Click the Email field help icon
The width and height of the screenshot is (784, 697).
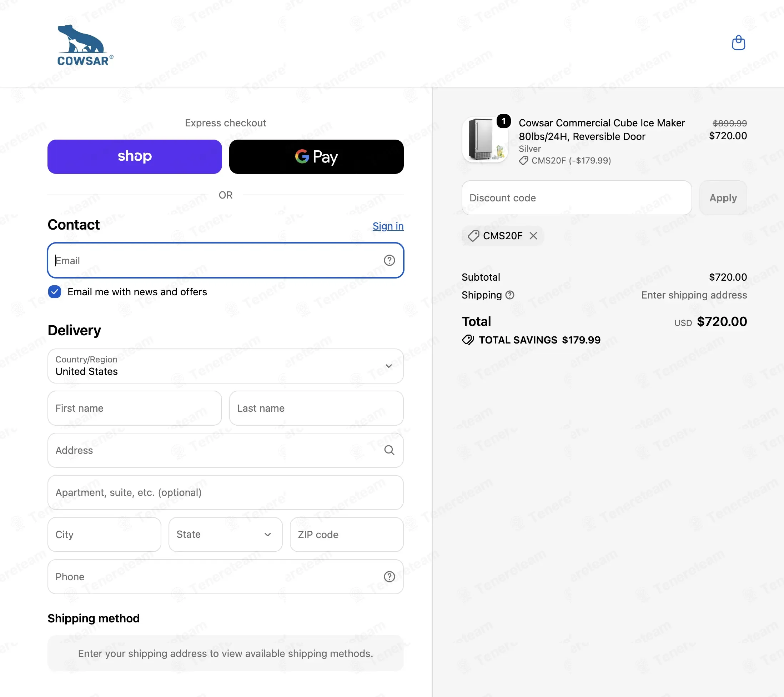click(389, 260)
